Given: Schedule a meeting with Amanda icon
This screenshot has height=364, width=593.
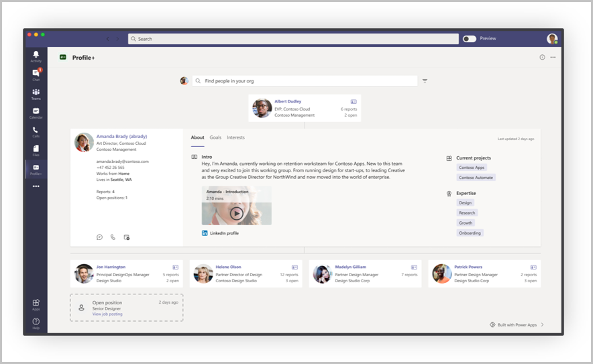Looking at the screenshot, I should coord(127,237).
